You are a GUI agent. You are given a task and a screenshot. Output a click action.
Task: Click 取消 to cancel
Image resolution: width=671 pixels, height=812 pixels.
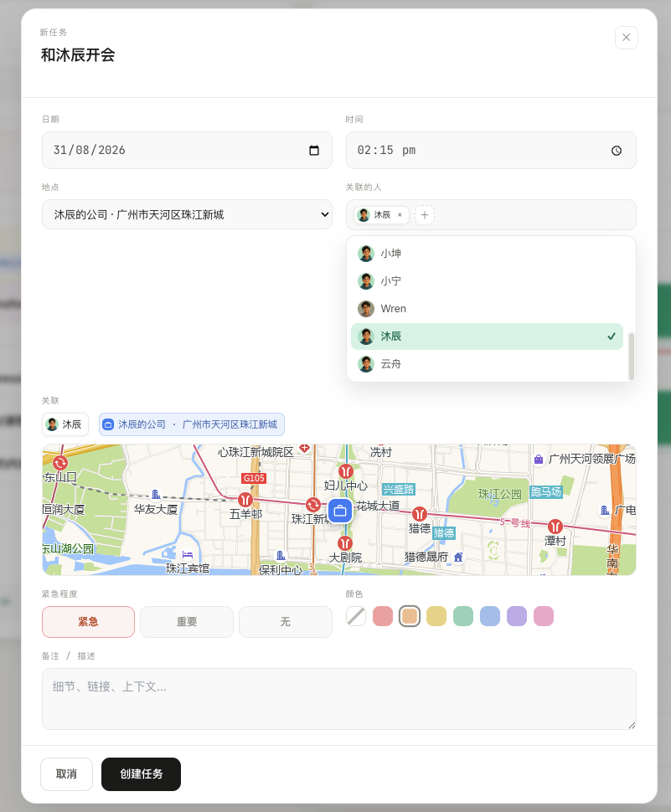click(x=66, y=774)
